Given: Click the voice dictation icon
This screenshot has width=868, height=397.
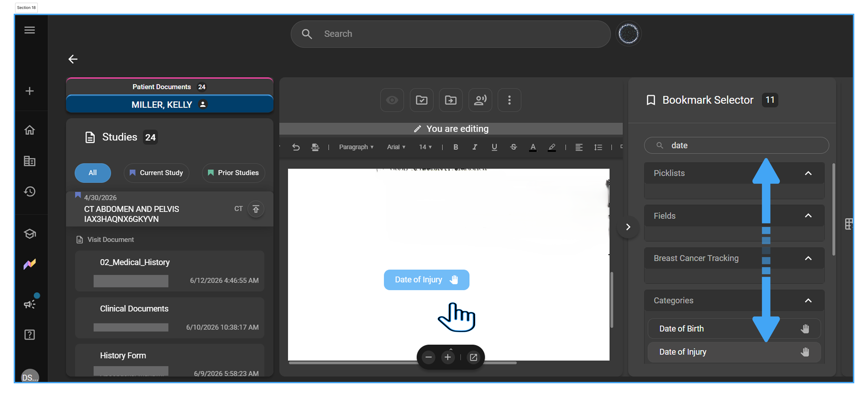Looking at the screenshot, I should point(480,100).
